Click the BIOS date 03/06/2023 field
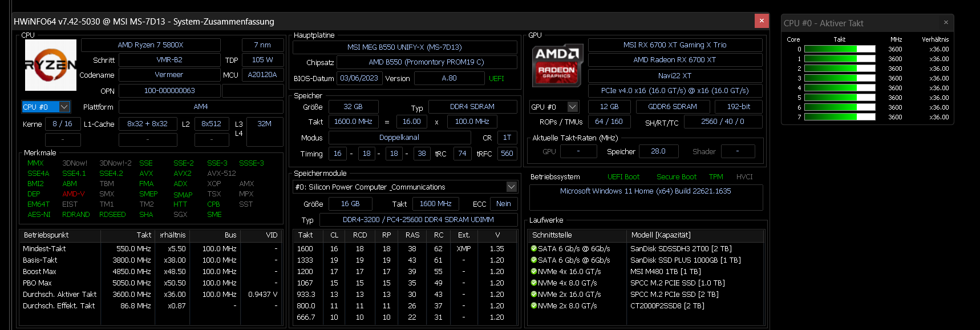980x330 pixels. (x=359, y=78)
